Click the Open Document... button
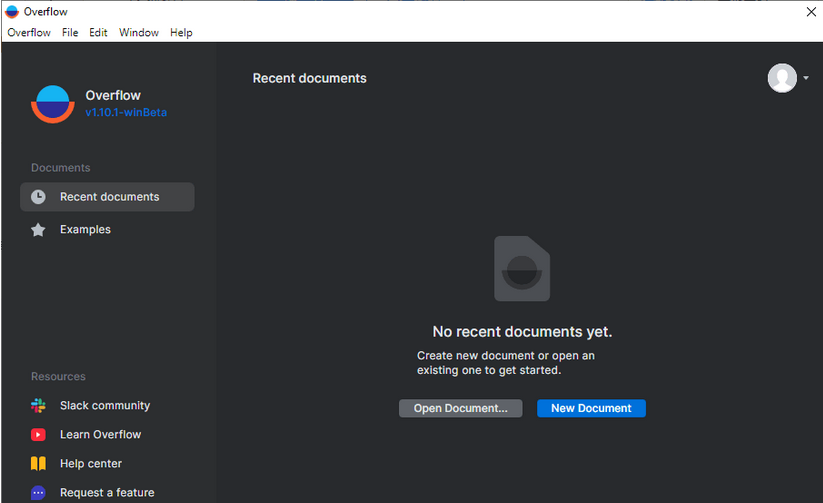The height and width of the screenshot is (503, 823). coord(460,408)
